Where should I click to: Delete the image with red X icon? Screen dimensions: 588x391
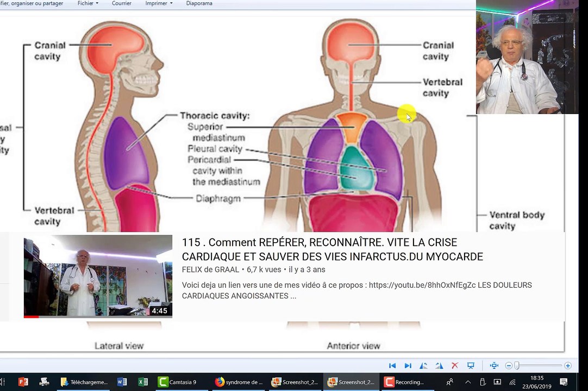point(455,365)
